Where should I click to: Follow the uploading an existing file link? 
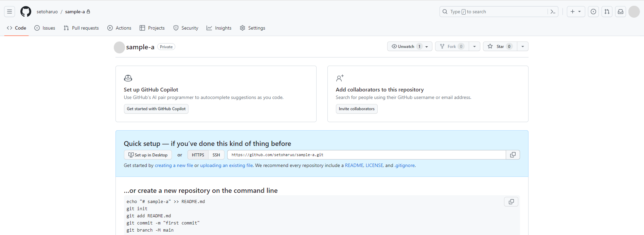click(227, 165)
